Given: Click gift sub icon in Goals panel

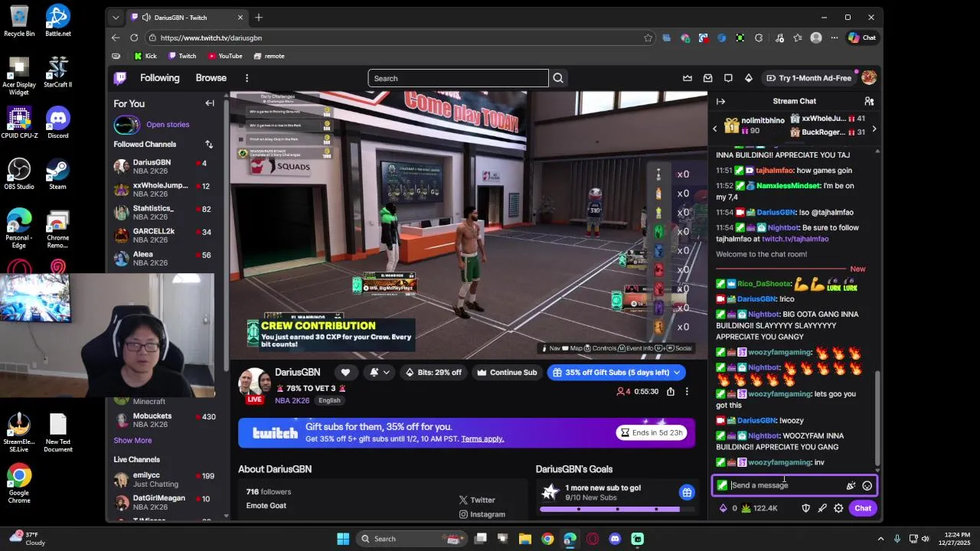Looking at the screenshot, I should click(x=687, y=492).
